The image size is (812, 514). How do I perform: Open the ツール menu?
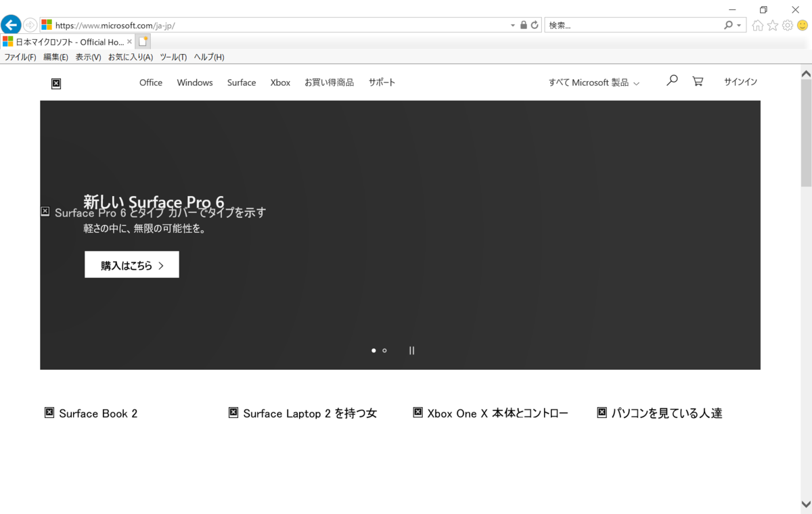173,57
